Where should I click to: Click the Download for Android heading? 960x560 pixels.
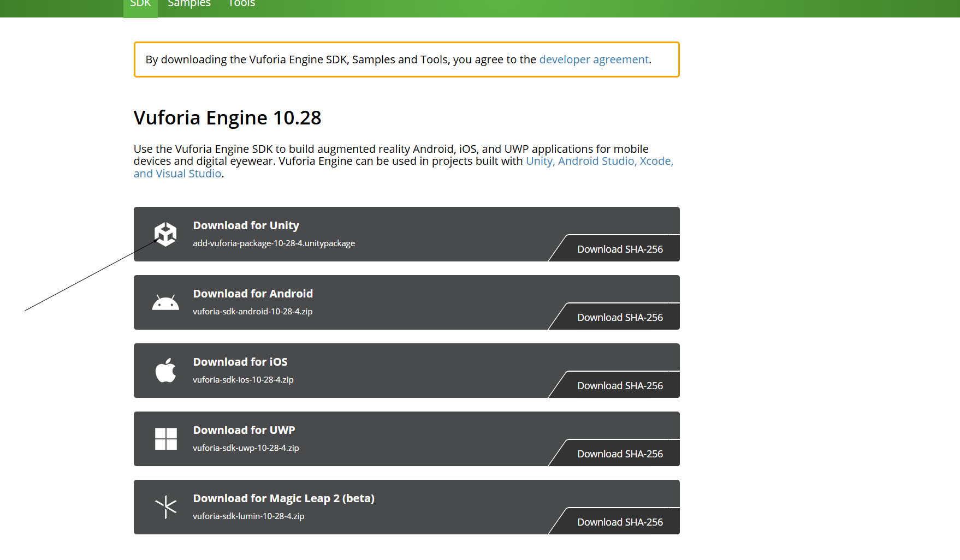click(x=253, y=294)
